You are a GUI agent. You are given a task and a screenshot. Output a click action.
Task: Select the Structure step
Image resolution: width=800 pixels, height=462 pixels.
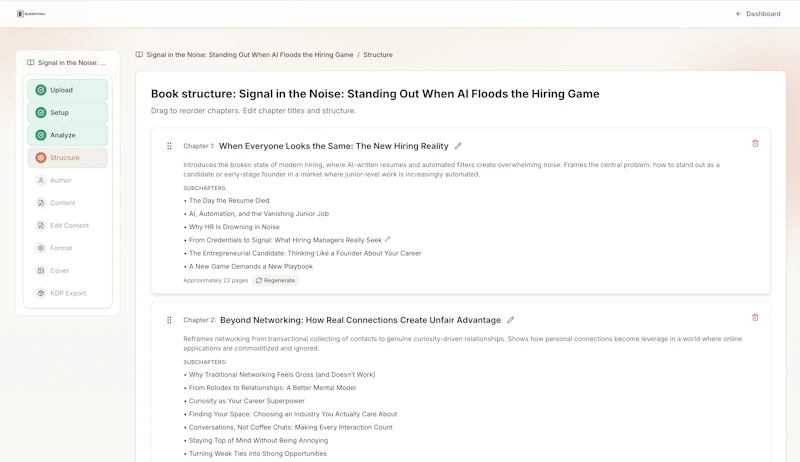67,158
